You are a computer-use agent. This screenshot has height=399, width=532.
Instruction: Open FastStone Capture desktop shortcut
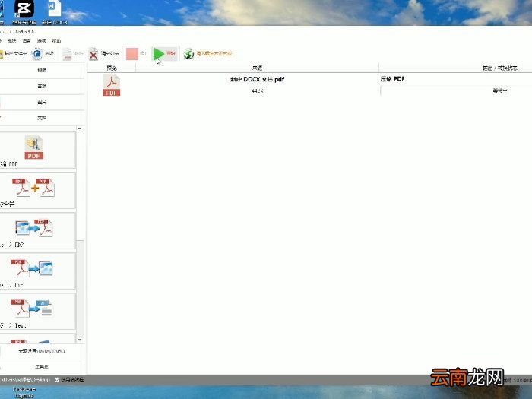(x=24, y=392)
